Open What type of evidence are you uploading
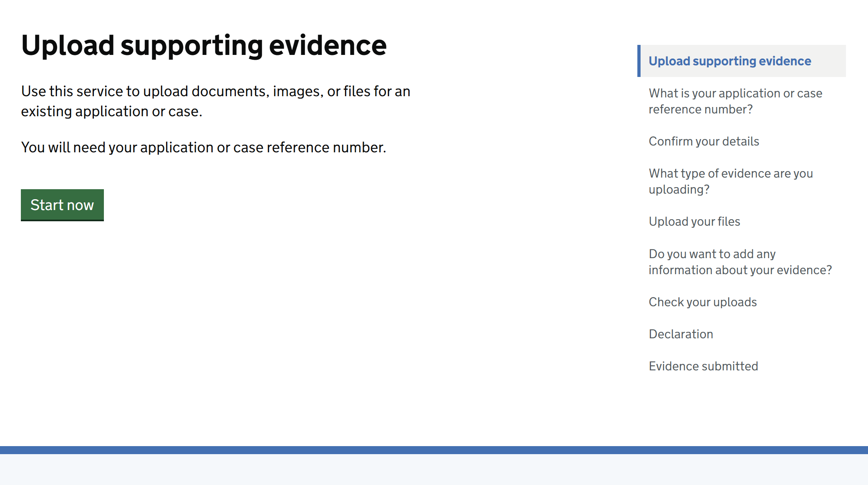868x485 pixels. coord(730,181)
